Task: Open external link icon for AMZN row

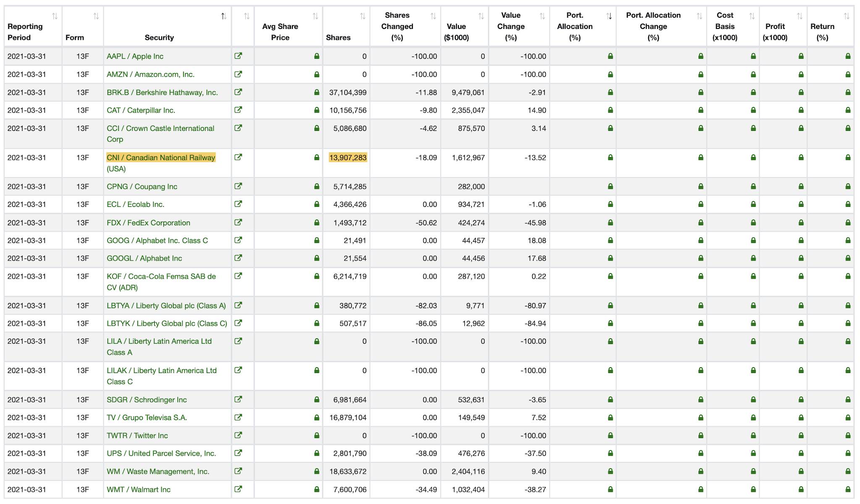Action: [x=238, y=74]
